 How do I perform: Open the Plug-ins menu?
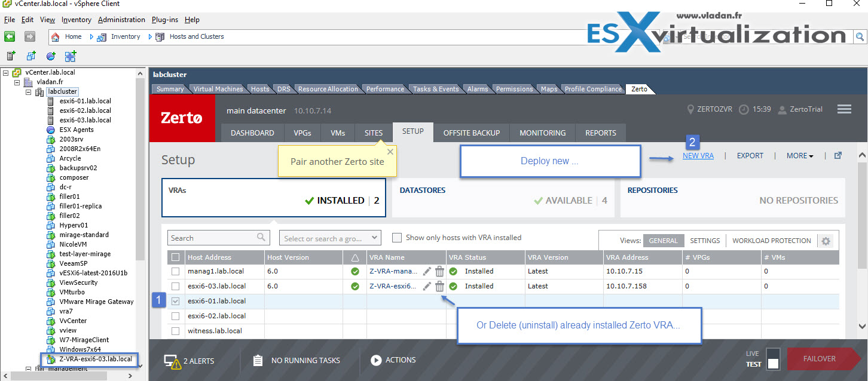(165, 20)
